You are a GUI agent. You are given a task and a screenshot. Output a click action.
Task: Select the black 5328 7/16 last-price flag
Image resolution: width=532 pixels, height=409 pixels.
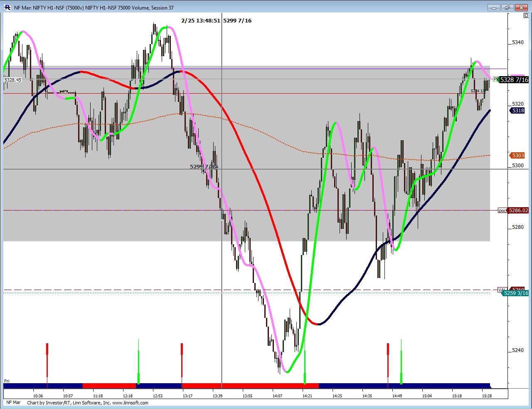(x=515, y=80)
